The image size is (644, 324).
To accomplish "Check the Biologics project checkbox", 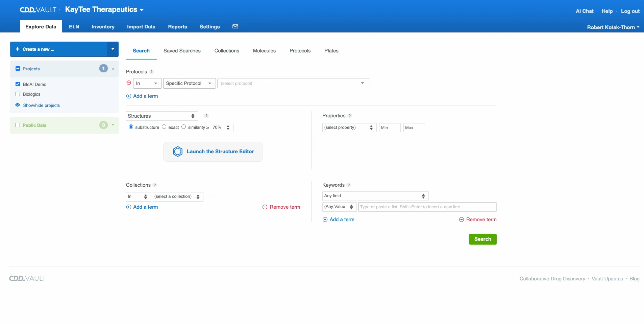I will [x=18, y=94].
